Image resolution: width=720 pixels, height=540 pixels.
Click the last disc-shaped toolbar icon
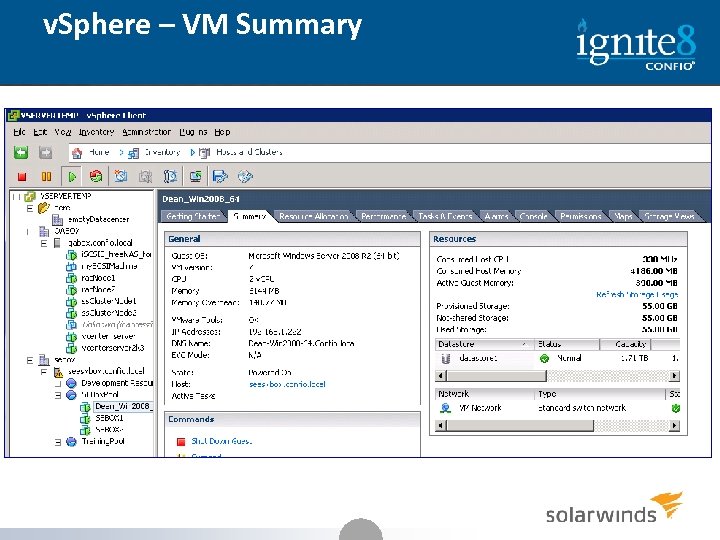245,176
